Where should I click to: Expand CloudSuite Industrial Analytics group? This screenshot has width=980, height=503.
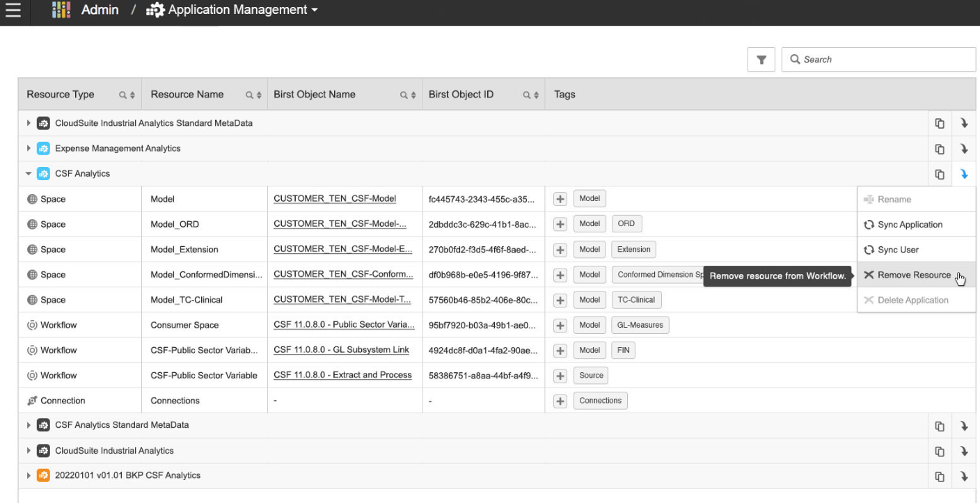pos(29,451)
